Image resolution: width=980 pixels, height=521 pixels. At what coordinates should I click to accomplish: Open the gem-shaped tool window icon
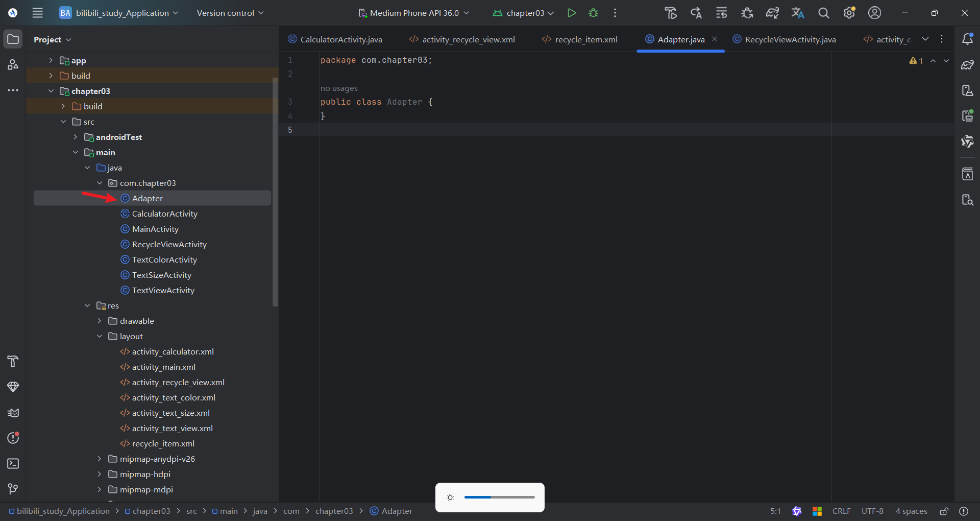(x=13, y=387)
